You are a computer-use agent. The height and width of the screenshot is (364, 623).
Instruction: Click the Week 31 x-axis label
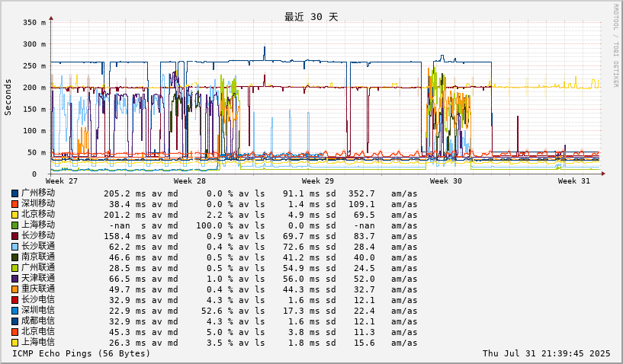click(573, 181)
